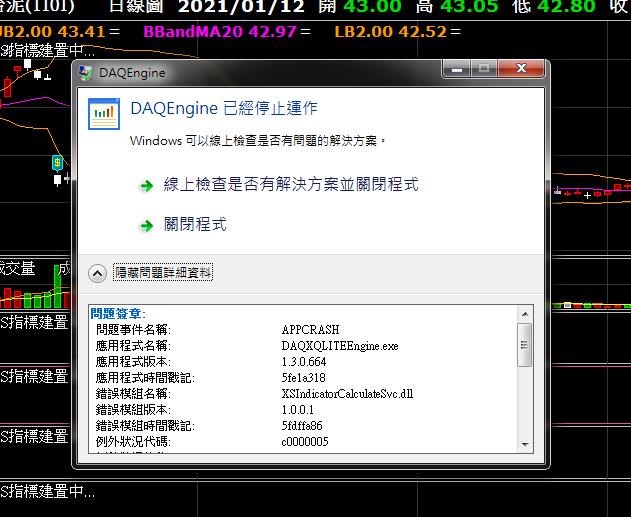Click the DAQEngine 已經停止運作 heading
631x517 pixels.
point(224,108)
